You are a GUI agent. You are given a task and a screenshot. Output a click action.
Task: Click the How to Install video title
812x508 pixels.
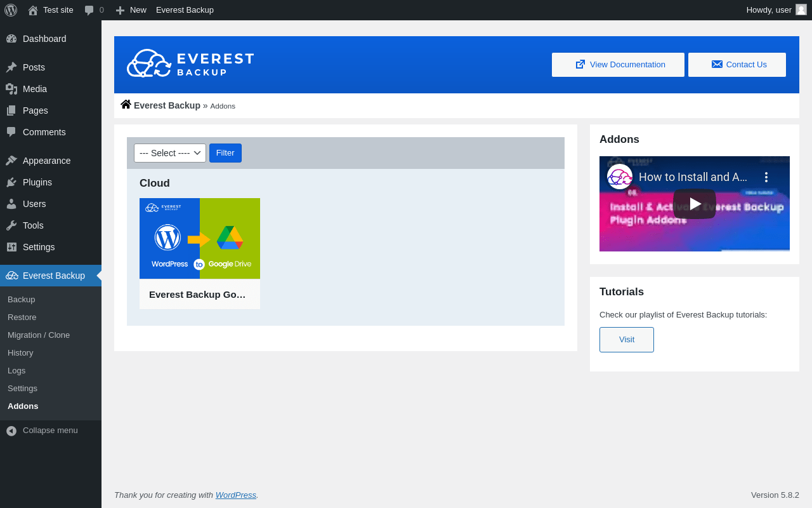[x=693, y=177]
